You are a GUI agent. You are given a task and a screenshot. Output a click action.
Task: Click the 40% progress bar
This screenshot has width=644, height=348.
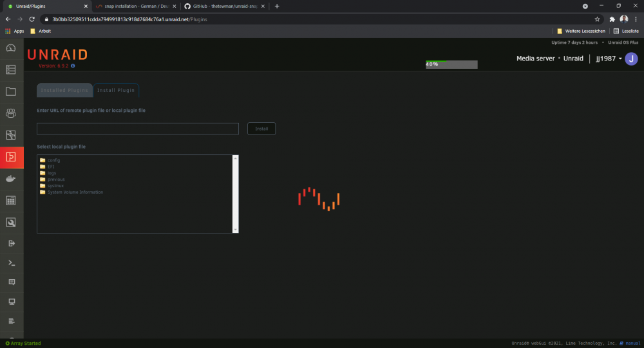click(x=451, y=64)
